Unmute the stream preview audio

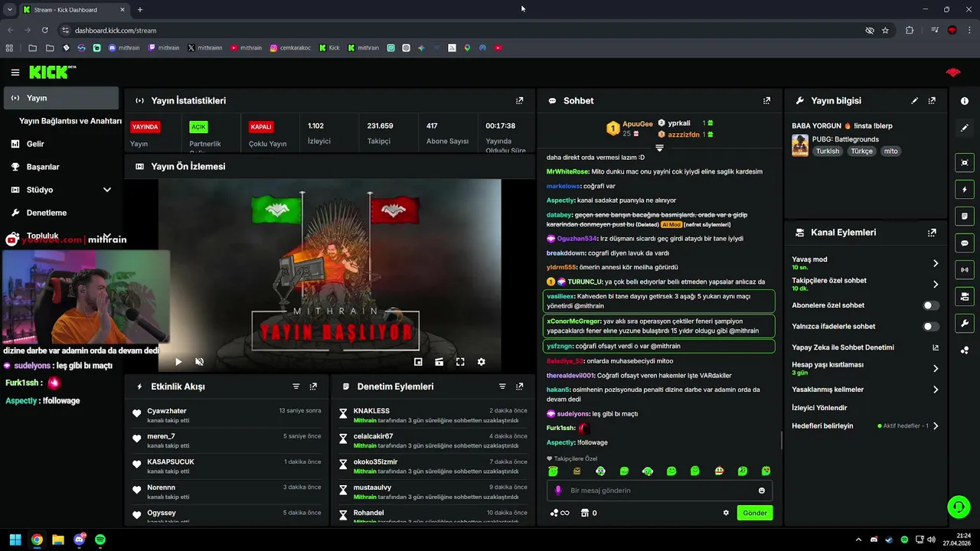point(199,362)
